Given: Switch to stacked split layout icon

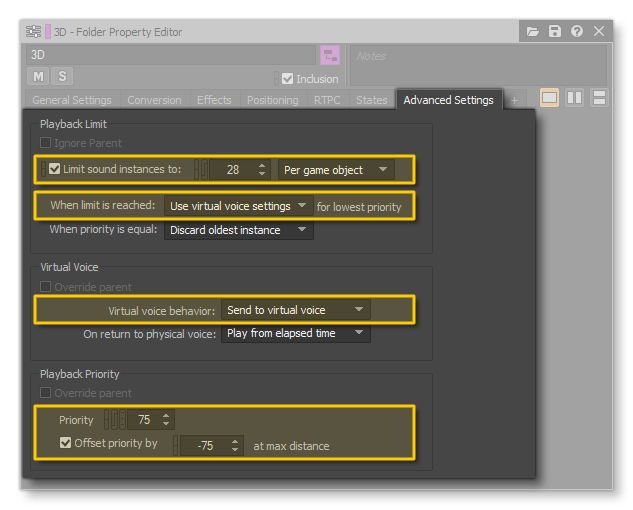Looking at the screenshot, I should coord(599,98).
